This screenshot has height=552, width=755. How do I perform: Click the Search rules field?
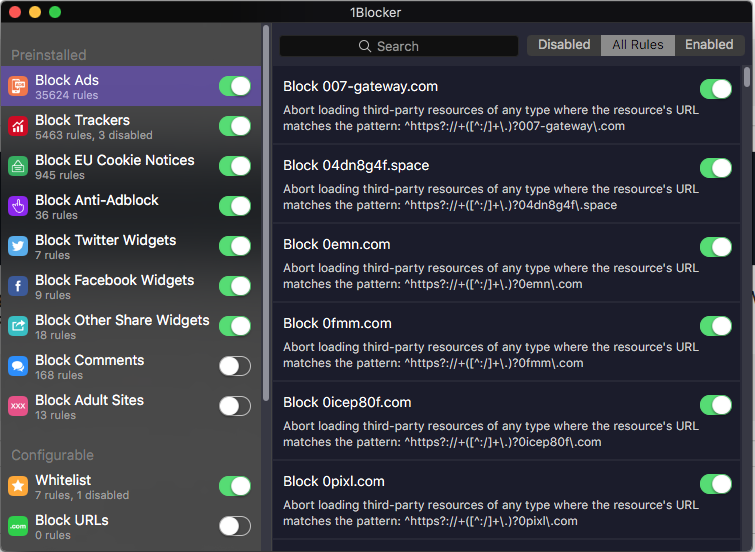(398, 46)
